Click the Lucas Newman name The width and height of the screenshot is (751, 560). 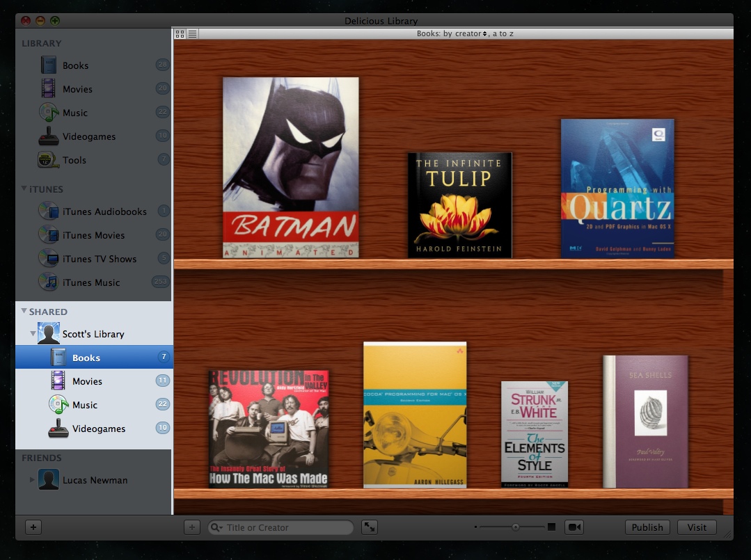(x=95, y=480)
